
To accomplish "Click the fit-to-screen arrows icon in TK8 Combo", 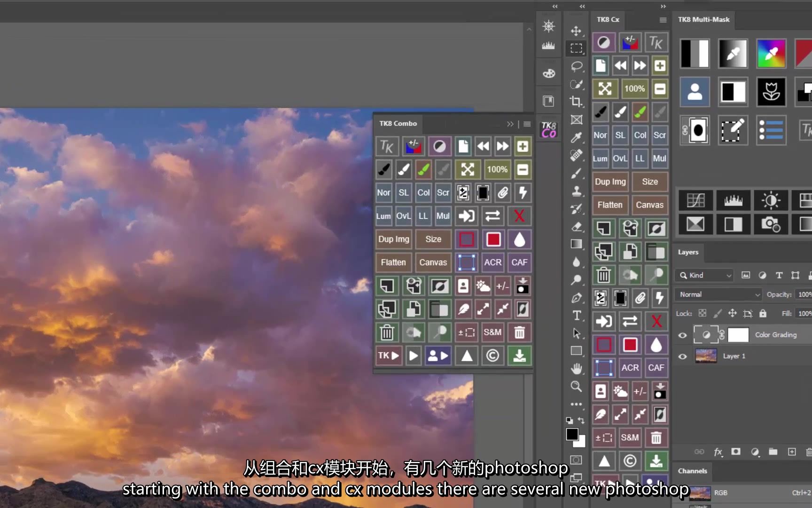I will point(468,170).
